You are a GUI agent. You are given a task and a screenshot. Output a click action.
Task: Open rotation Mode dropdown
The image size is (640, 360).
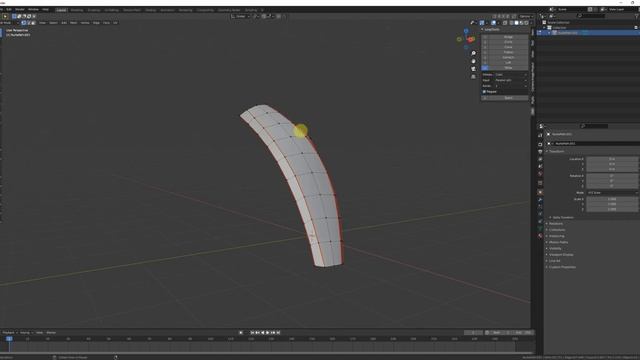pyautogui.click(x=612, y=193)
